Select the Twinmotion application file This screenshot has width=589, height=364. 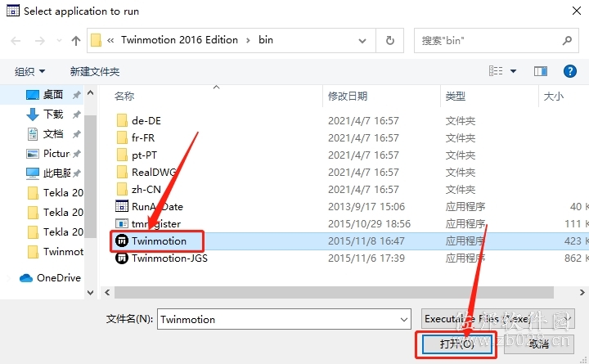click(x=159, y=240)
